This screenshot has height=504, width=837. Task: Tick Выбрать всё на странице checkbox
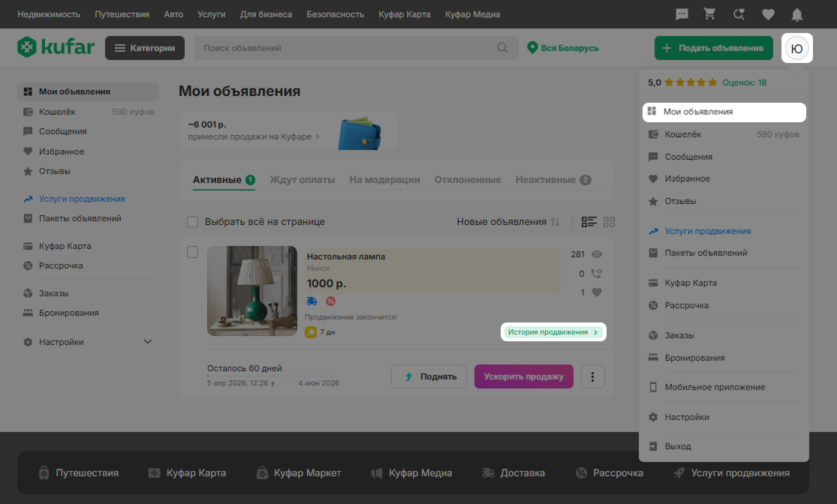coord(193,222)
